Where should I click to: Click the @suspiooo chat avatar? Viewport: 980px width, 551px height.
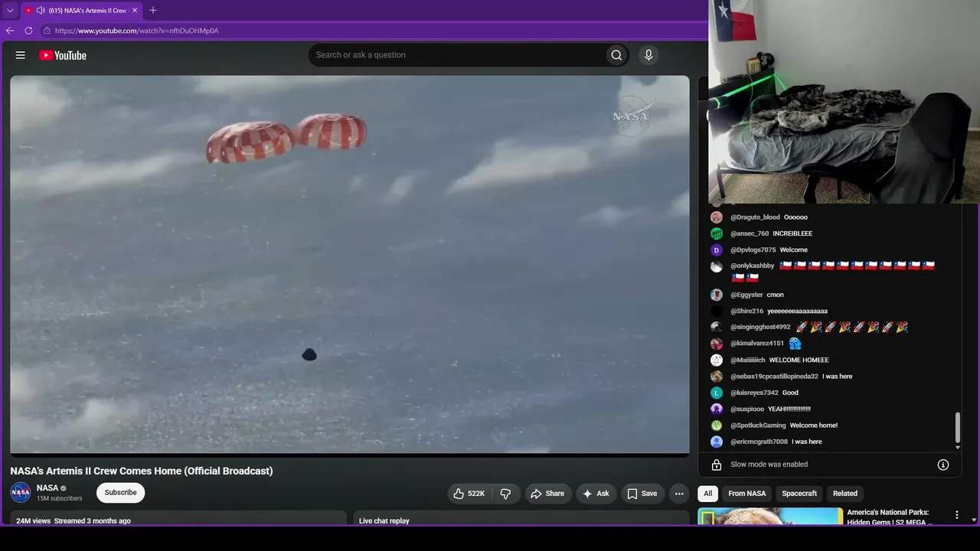pos(717,409)
